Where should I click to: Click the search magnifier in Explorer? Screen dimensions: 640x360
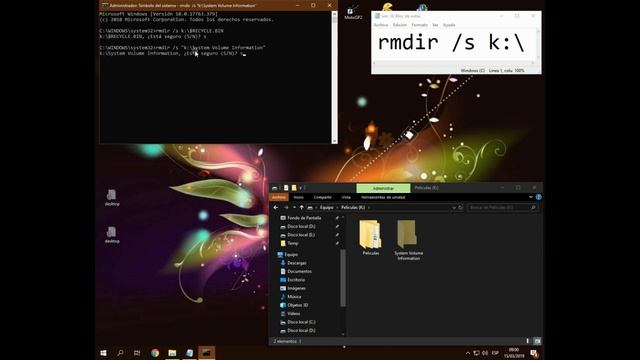pyautogui.click(x=533, y=207)
